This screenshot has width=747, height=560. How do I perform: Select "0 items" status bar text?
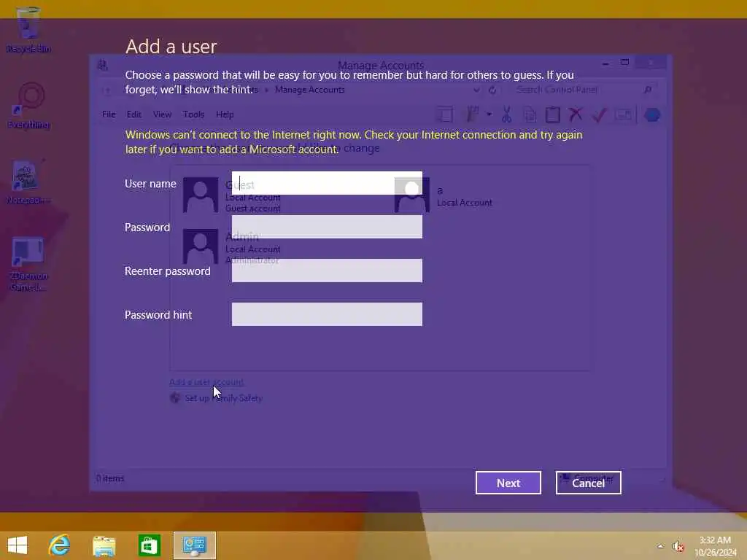click(x=110, y=478)
